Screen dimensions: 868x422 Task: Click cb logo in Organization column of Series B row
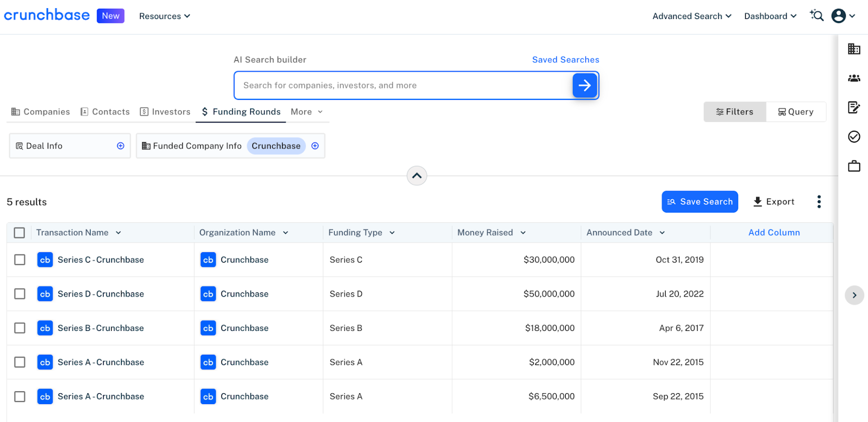tap(208, 328)
